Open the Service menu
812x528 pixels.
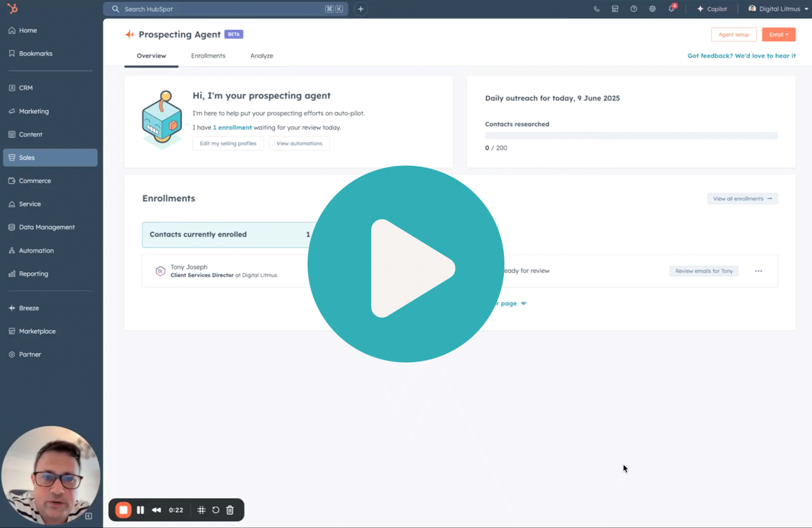click(24, 204)
